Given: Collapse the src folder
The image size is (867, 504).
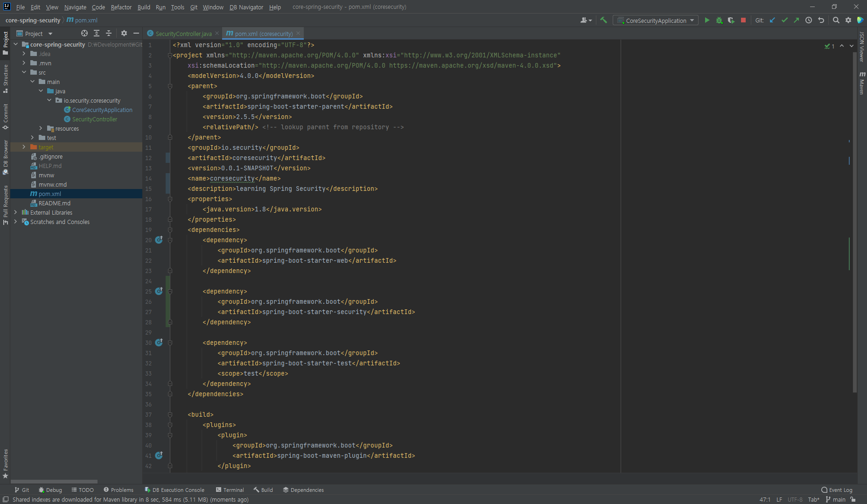Looking at the screenshot, I should [24, 72].
